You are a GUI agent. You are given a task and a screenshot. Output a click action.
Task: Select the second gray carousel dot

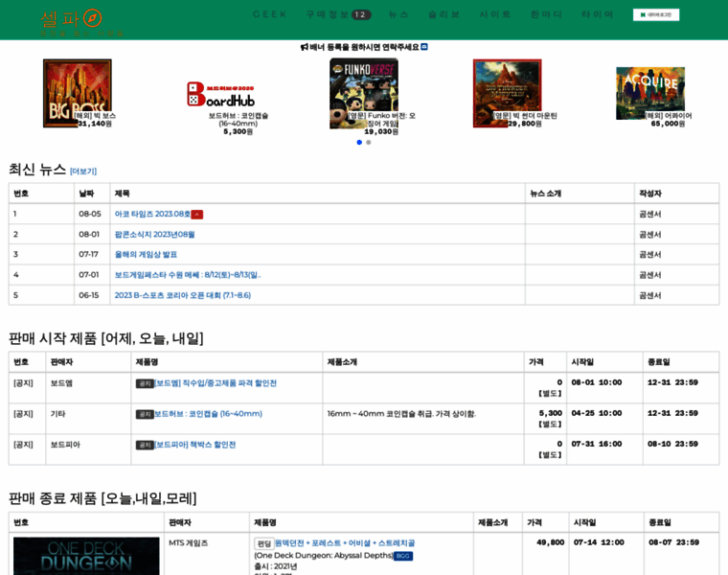[x=368, y=143]
